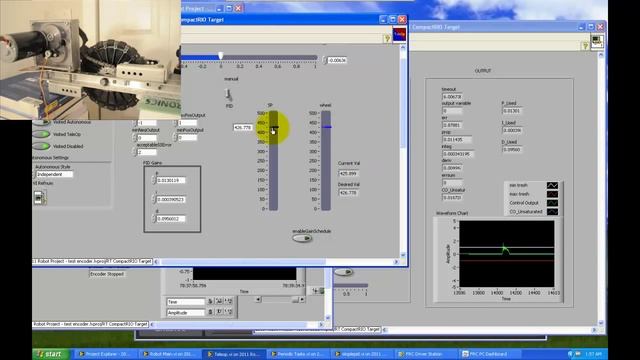Click the Amplitude axis lock icon
Image resolution: width=640 pixels, height=360 pixels.
(210, 312)
